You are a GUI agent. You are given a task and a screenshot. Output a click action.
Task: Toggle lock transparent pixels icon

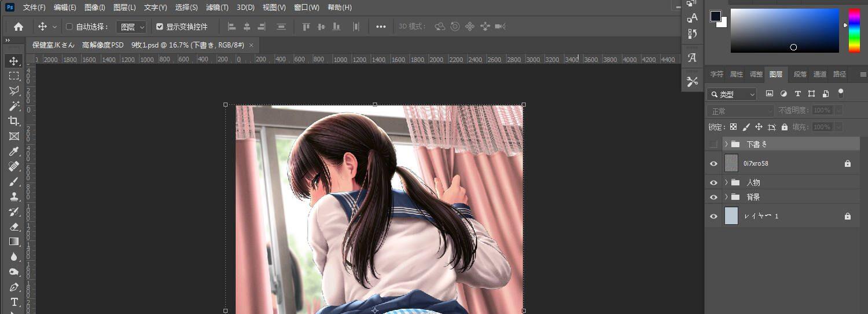pos(733,127)
